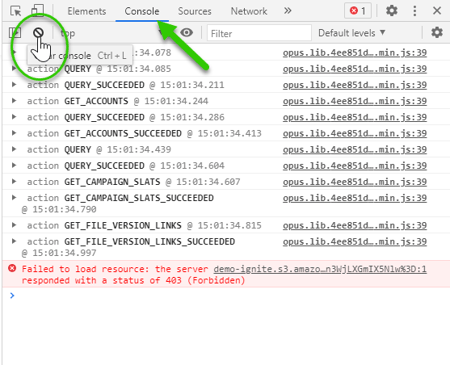The image size is (450, 365).
Task: Expand the GET_ACCOUNTS_SUCCEEDED entry
Action: [x=14, y=133]
